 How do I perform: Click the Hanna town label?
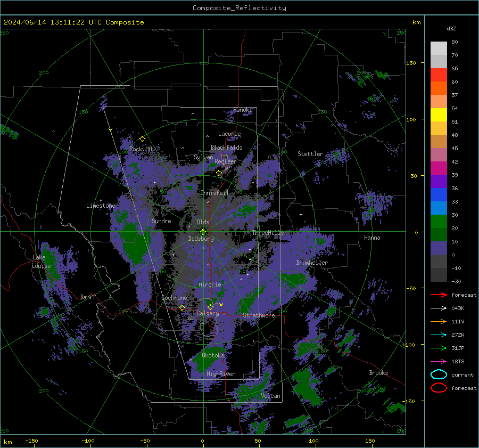pos(372,238)
